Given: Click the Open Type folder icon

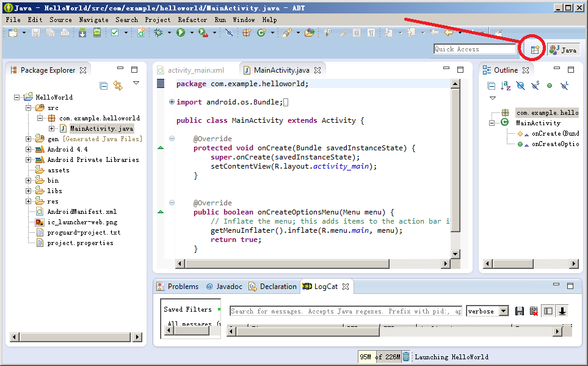Looking at the screenshot, I should 310,33.
